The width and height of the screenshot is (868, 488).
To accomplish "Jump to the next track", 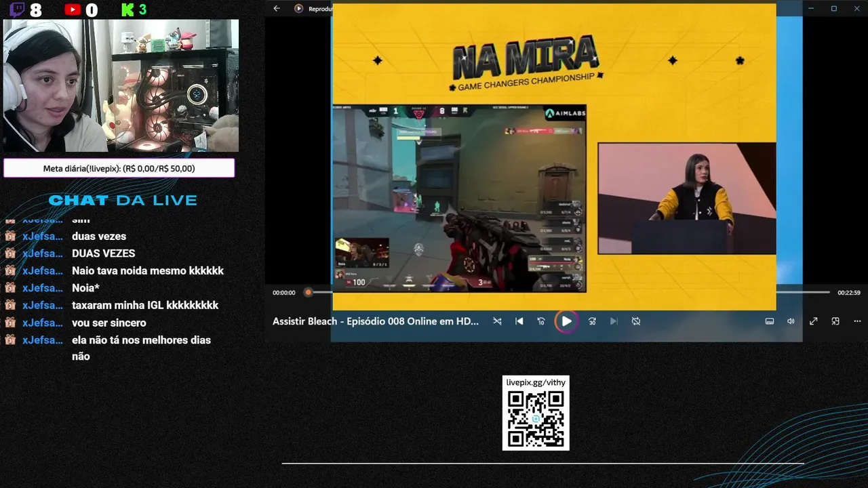I will tap(614, 321).
